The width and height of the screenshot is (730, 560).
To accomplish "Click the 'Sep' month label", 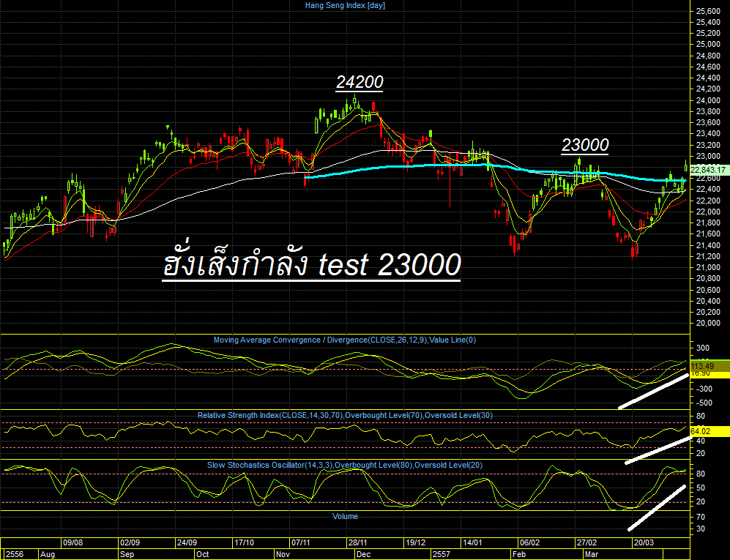I will coord(127,554).
